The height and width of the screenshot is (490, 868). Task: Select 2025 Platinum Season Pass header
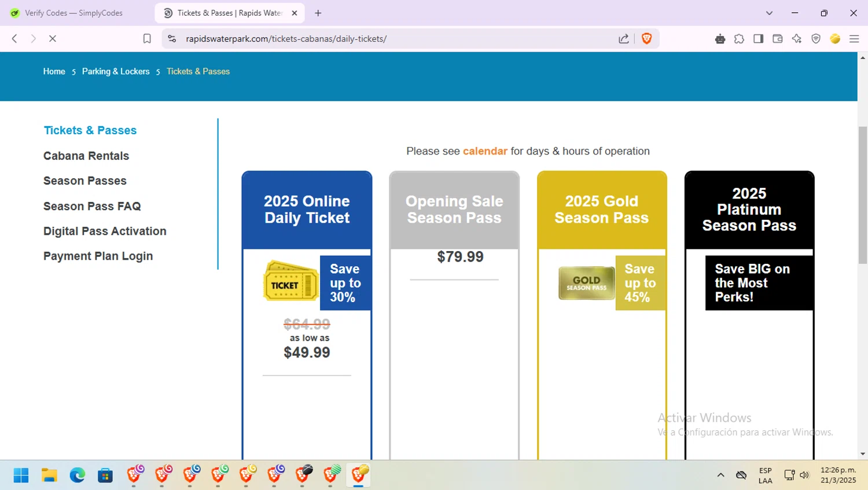click(x=749, y=209)
